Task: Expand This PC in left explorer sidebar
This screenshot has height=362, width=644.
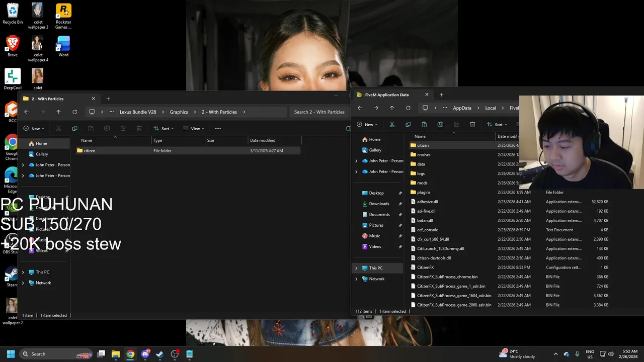Action: click(23, 272)
